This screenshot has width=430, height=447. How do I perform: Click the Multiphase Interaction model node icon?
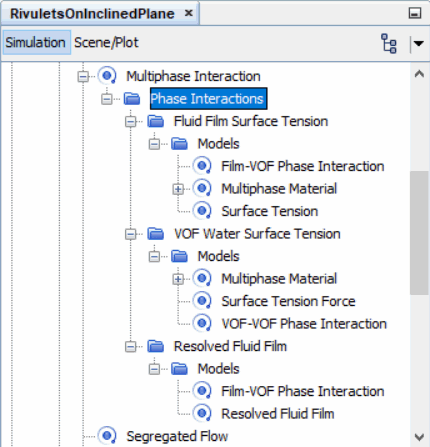107,76
